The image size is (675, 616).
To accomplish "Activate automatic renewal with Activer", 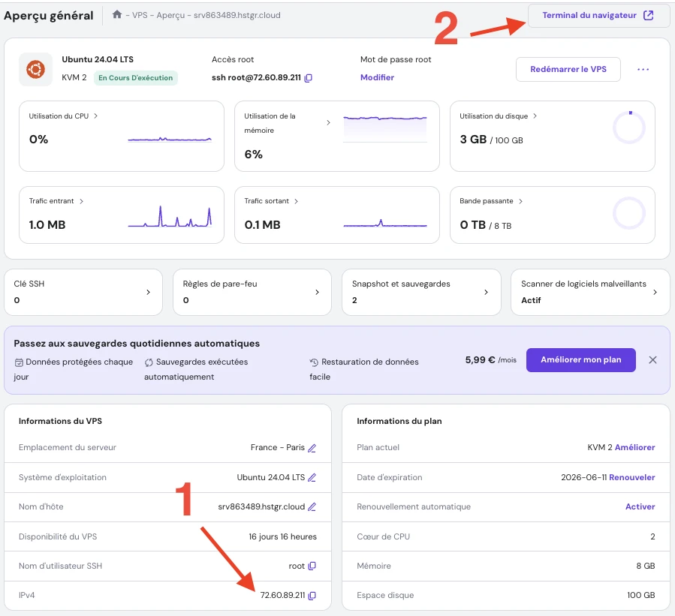I will point(640,507).
